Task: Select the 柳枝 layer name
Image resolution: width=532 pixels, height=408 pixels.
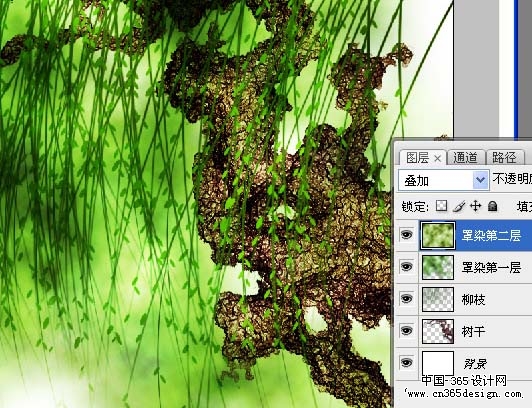Action: [x=473, y=299]
